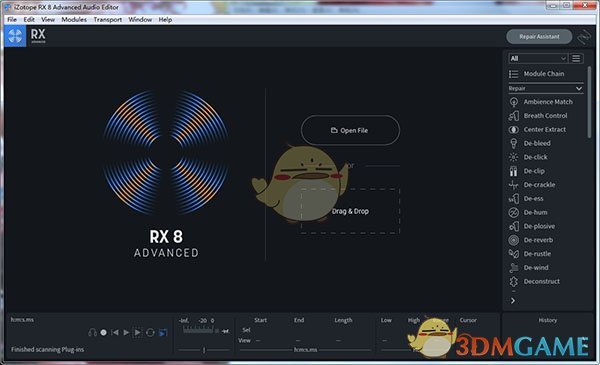Viewport: 600px width, 365px height.
Task: Rewind to start with transport button
Action: pyautogui.click(x=114, y=332)
